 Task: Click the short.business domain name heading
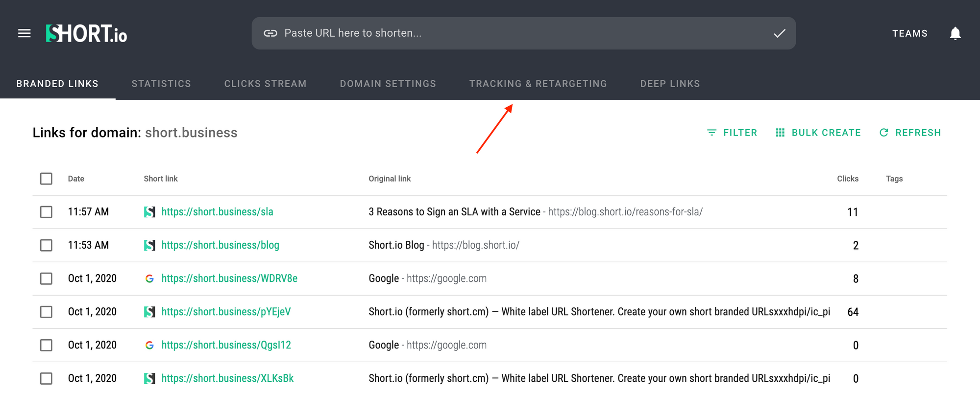tap(191, 133)
